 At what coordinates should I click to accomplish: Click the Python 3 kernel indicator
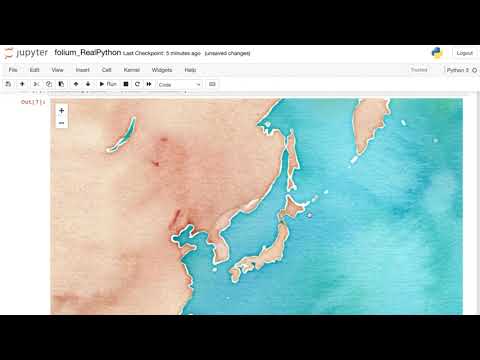(458, 70)
